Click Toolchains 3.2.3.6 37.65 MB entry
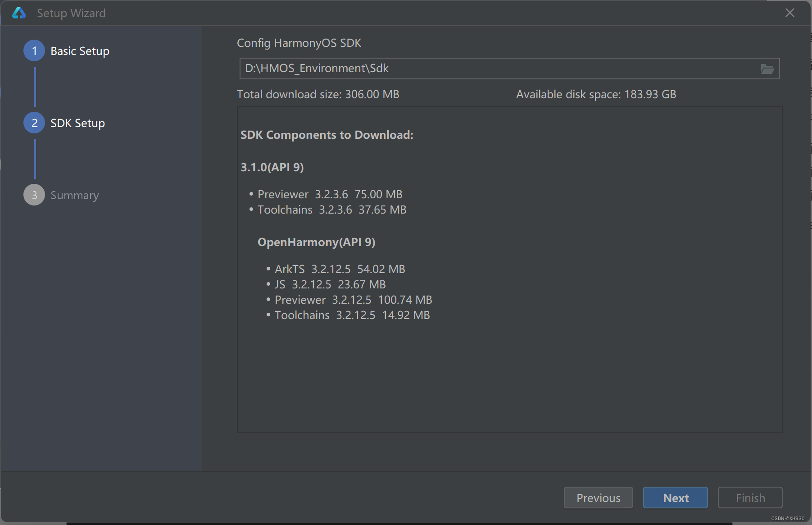 [x=332, y=210]
